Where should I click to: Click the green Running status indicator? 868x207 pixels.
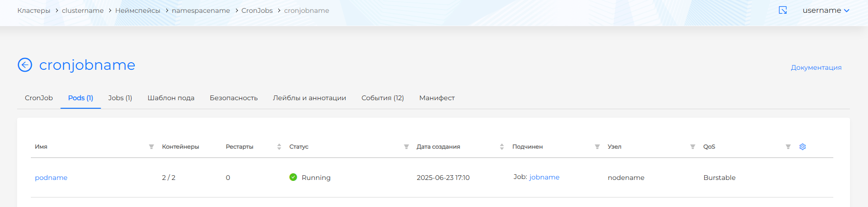(293, 177)
